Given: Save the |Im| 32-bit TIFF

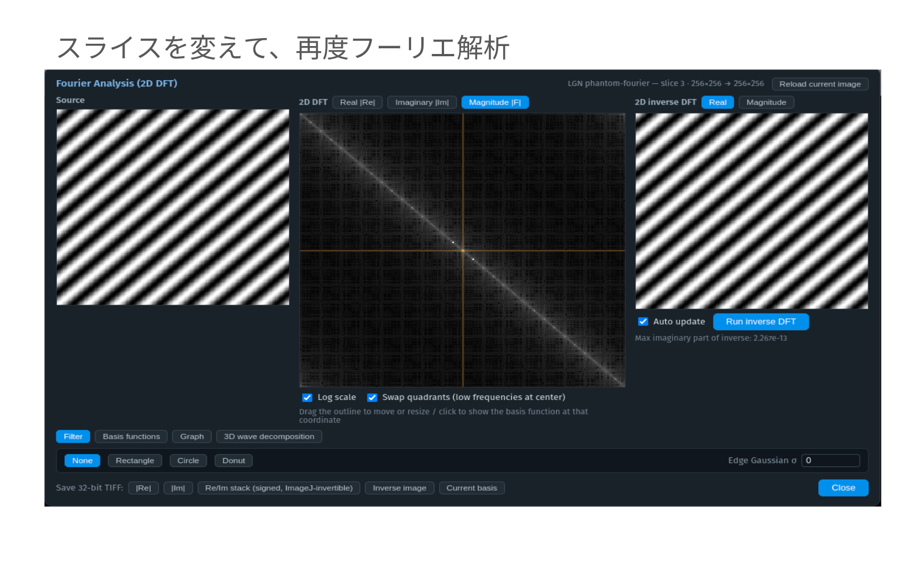Looking at the screenshot, I should click(x=178, y=488).
